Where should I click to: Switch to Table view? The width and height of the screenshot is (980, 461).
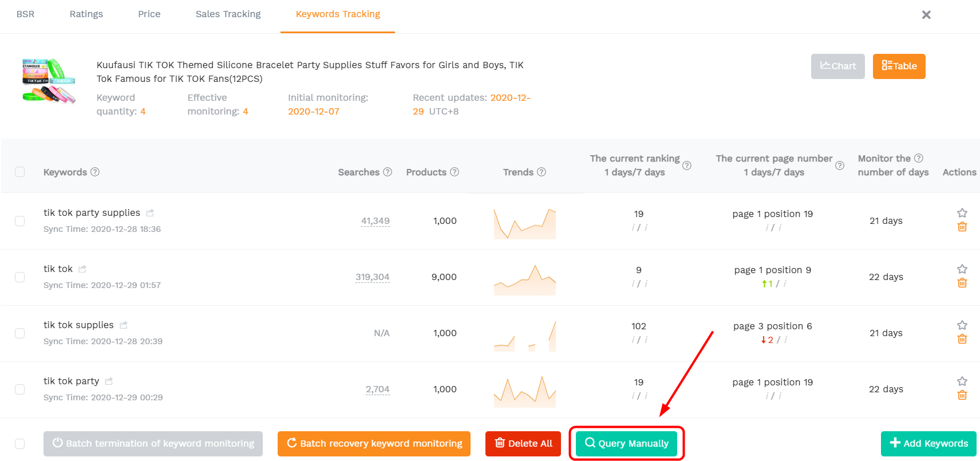point(899,66)
